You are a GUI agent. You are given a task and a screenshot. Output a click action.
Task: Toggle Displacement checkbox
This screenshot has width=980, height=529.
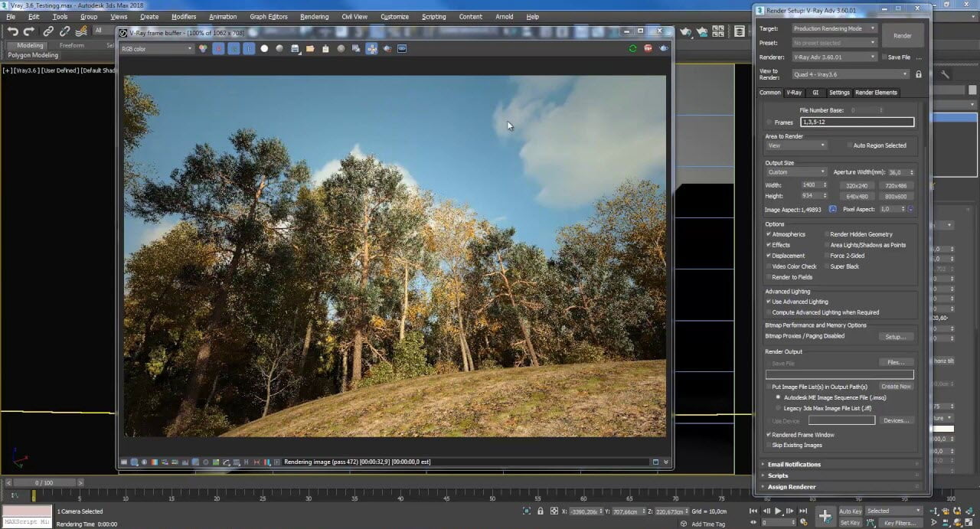coord(769,256)
